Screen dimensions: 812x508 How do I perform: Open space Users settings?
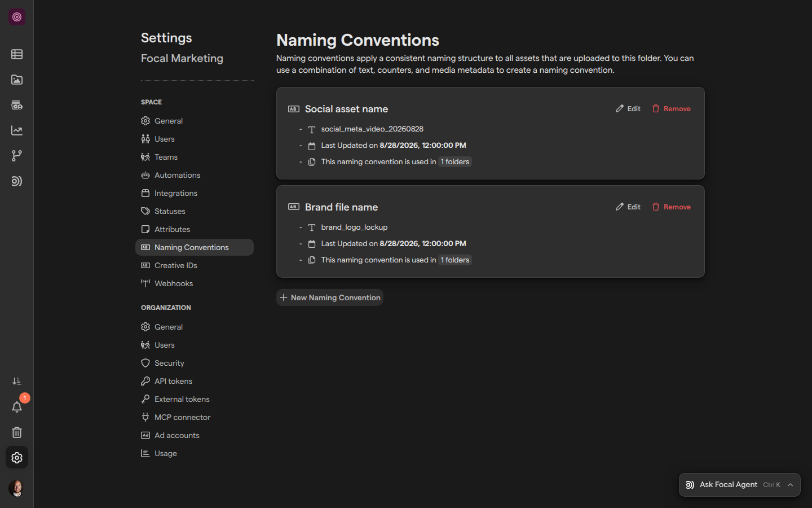195,139
